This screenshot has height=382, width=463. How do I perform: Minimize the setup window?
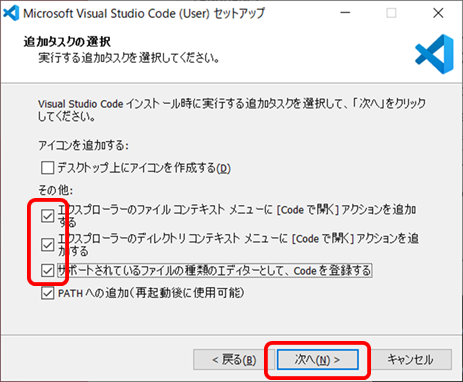345,13
